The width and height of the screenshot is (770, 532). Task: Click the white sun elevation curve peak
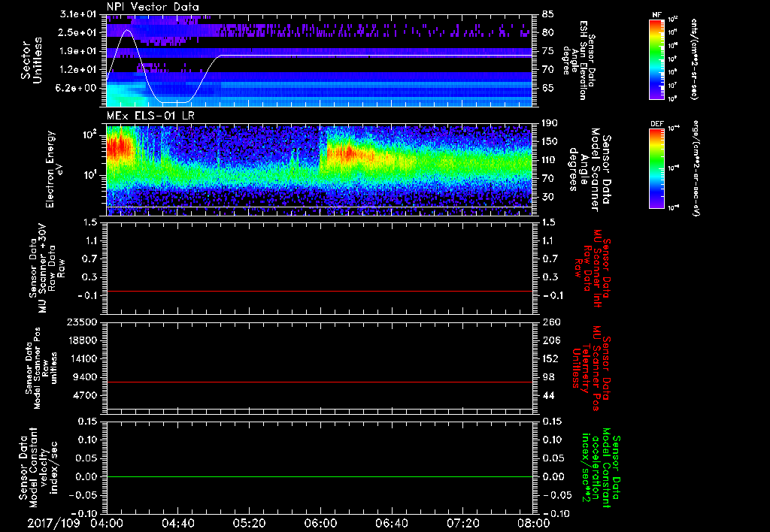[x=128, y=30]
